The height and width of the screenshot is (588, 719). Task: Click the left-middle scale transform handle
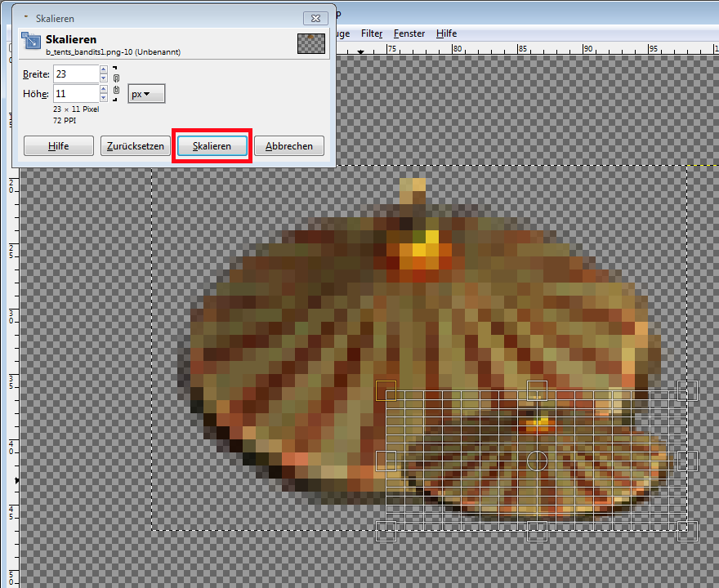tap(386, 461)
